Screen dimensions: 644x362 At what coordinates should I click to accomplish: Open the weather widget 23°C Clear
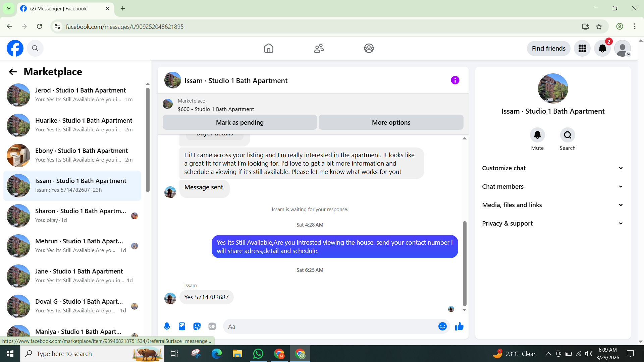[514, 354]
